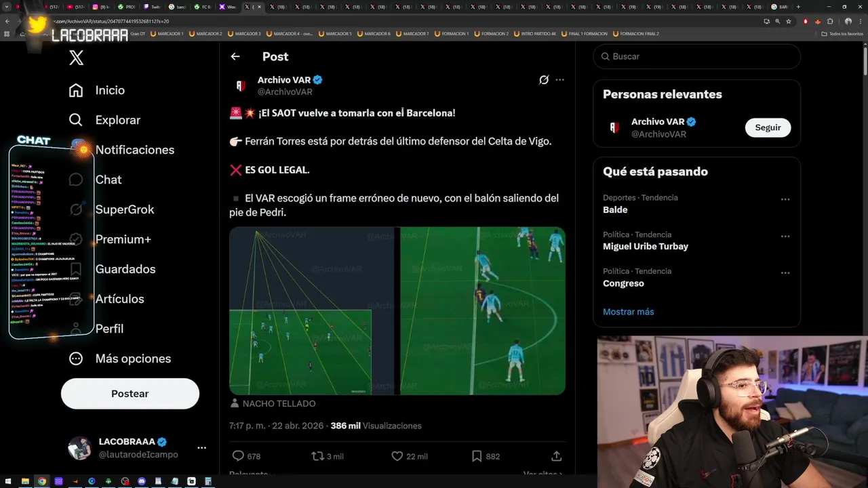This screenshot has height=488, width=868.
Task: Open post three-dot more menu
Action: pos(559,80)
